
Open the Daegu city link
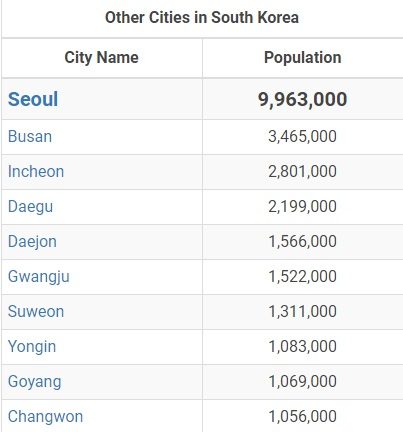click(30, 207)
